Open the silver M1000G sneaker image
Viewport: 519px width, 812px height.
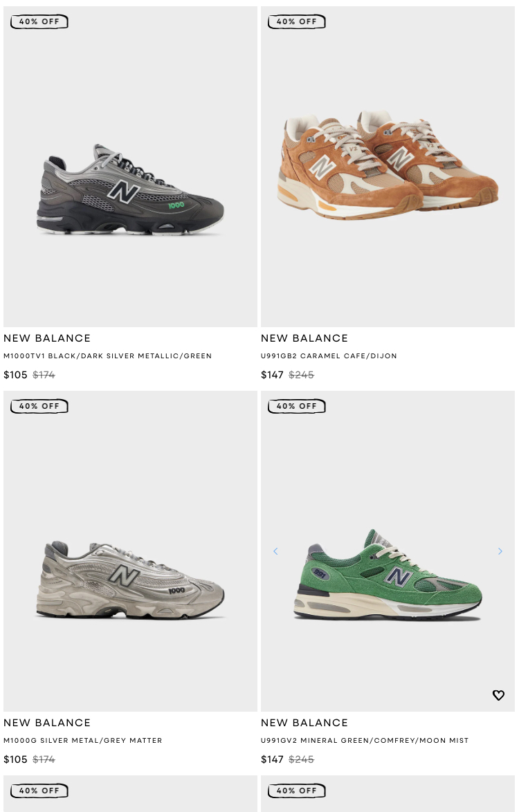130,551
